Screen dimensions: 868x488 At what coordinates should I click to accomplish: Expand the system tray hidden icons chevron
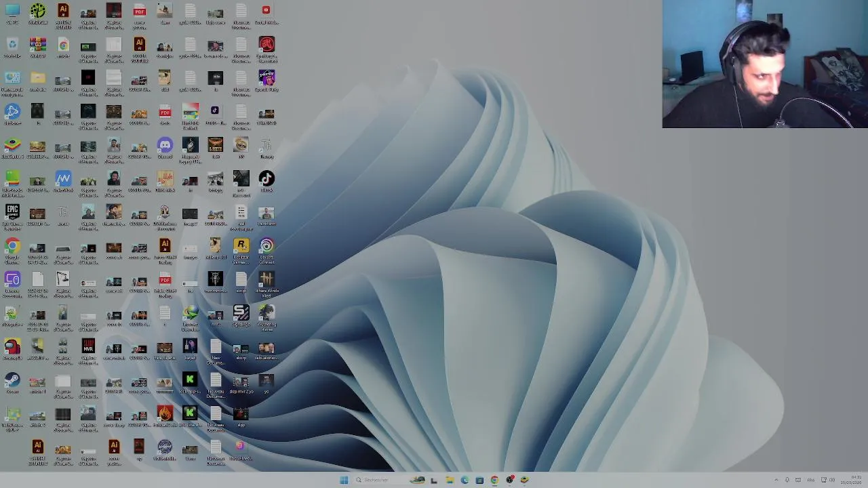[776, 480]
